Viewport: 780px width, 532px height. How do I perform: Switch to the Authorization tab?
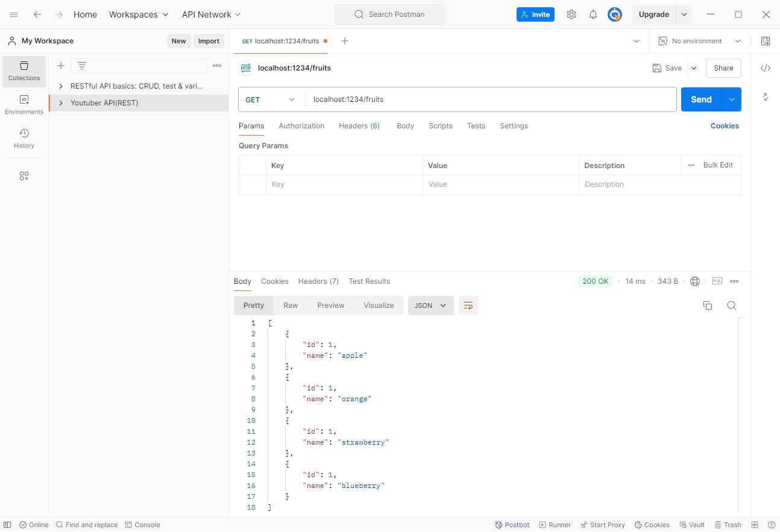301,126
